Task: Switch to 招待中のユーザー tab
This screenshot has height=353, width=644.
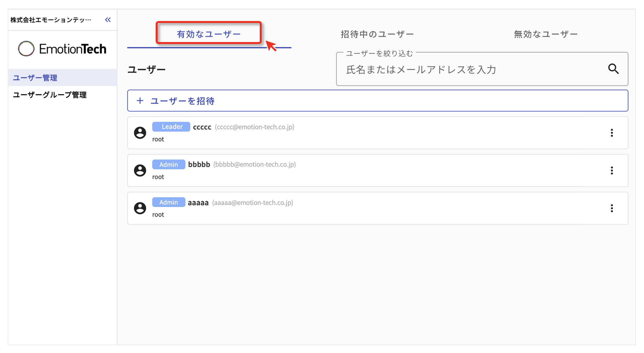Action: pyautogui.click(x=377, y=34)
